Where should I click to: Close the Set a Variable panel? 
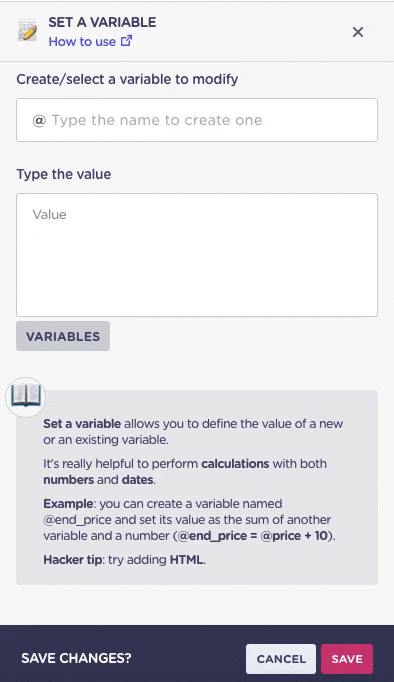357,32
